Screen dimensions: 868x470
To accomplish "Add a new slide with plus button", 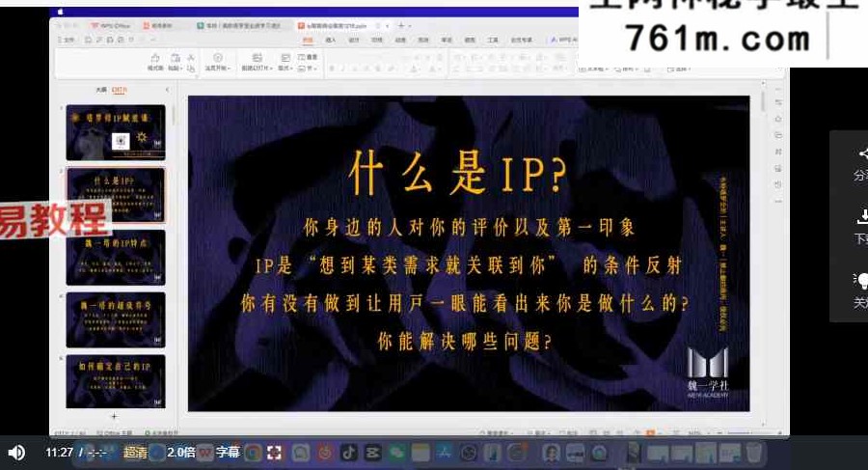I will point(114,416).
